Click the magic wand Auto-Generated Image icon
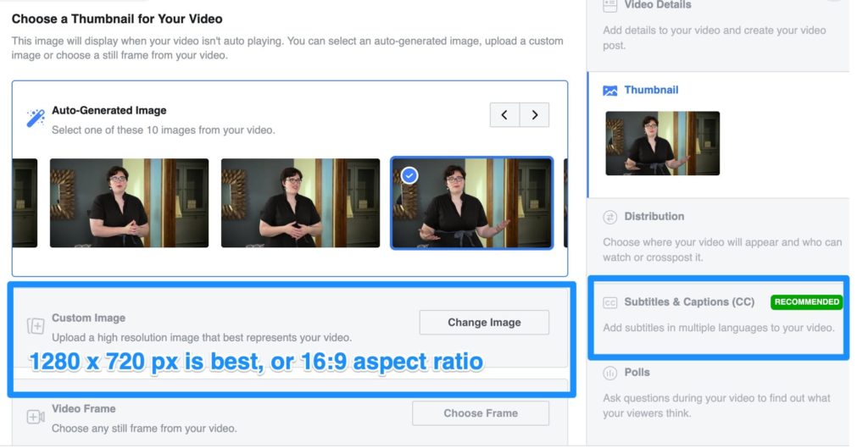868x448 pixels. 36,119
